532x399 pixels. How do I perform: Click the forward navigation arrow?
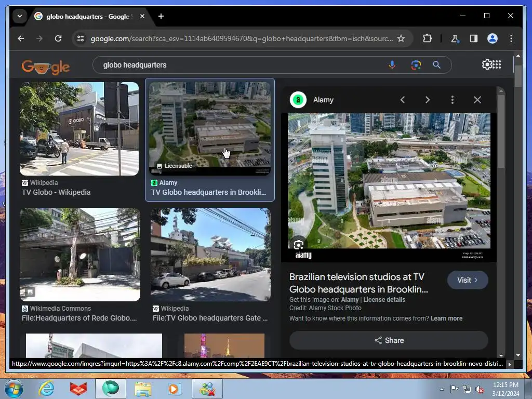point(39,38)
